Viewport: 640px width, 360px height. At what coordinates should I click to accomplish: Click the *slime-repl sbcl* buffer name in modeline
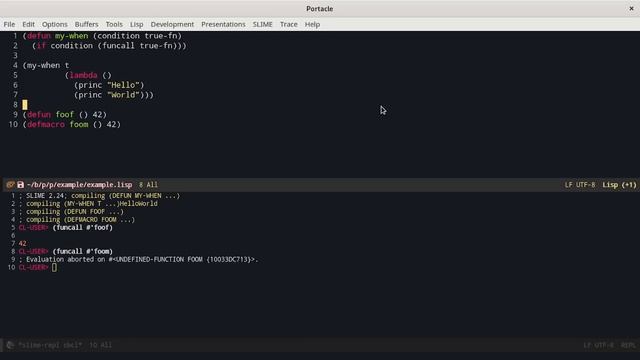[50, 345]
